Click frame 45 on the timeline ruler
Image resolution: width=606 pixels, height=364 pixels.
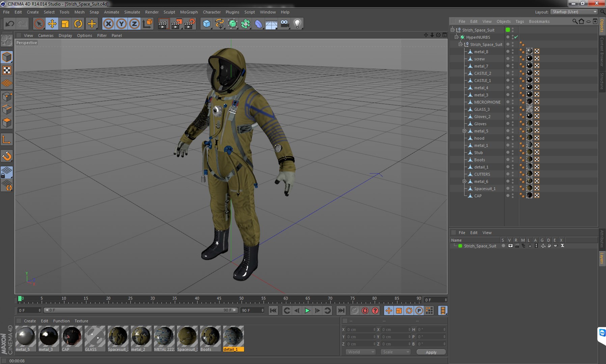coord(219,299)
